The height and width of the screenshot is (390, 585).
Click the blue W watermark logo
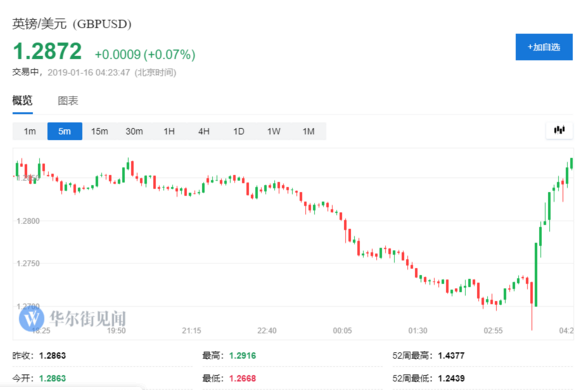pos(31,318)
